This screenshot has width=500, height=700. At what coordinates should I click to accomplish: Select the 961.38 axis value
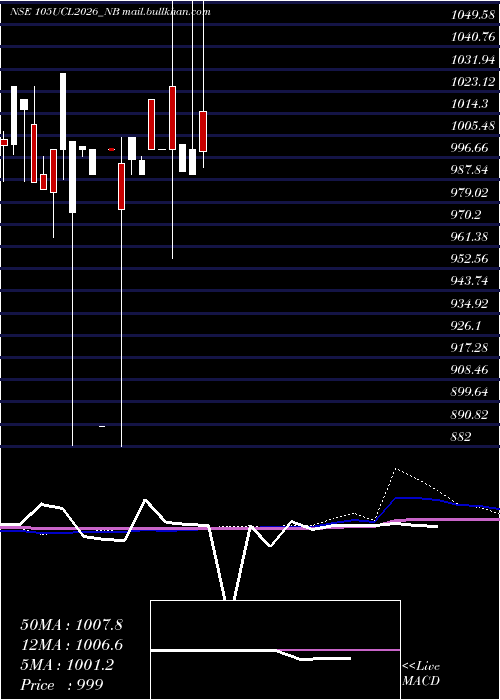click(469, 237)
